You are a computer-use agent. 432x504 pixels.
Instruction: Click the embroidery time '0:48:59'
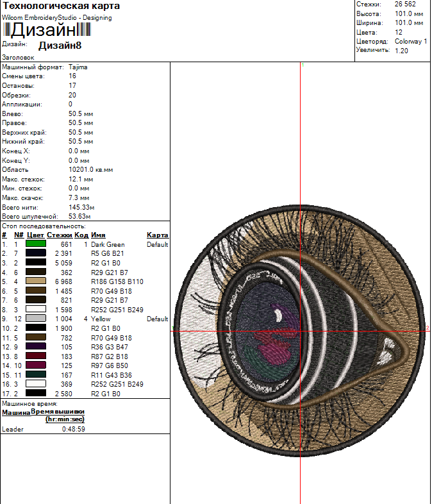[x=74, y=429]
